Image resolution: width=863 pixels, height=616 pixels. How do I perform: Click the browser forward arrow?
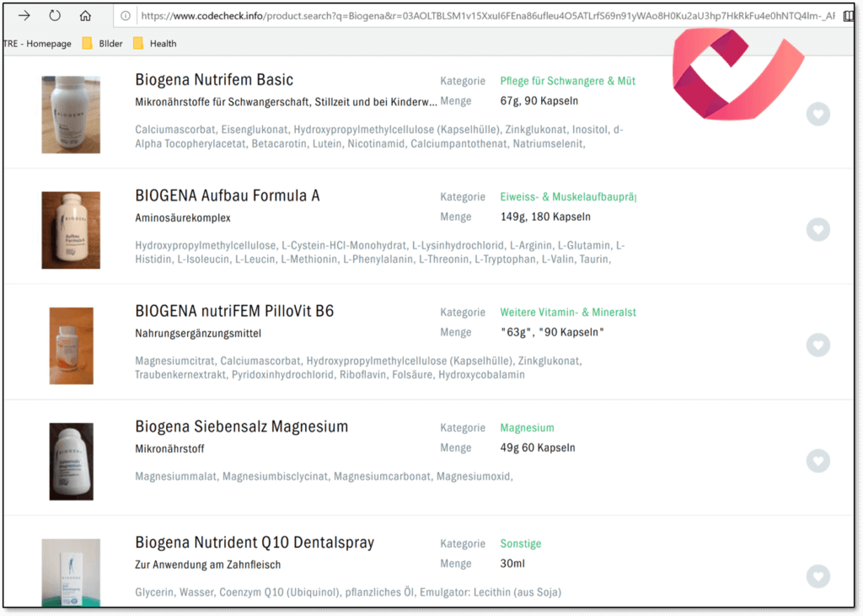point(24,15)
